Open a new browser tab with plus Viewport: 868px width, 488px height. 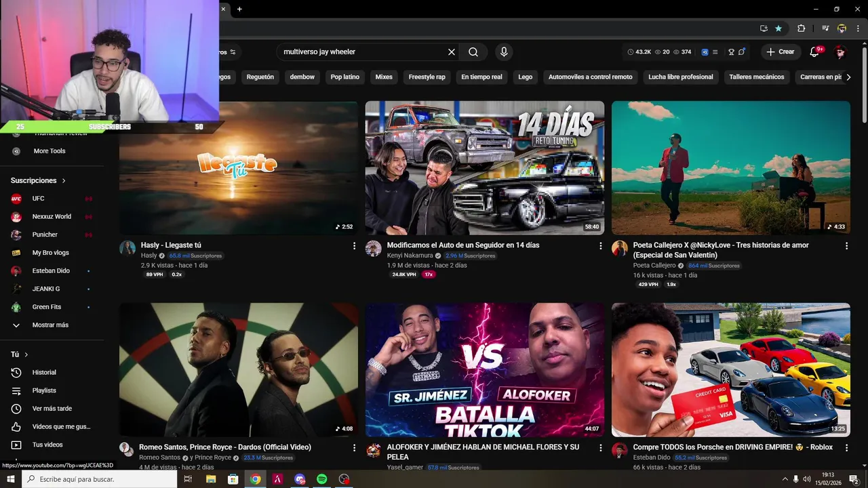pos(239,9)
